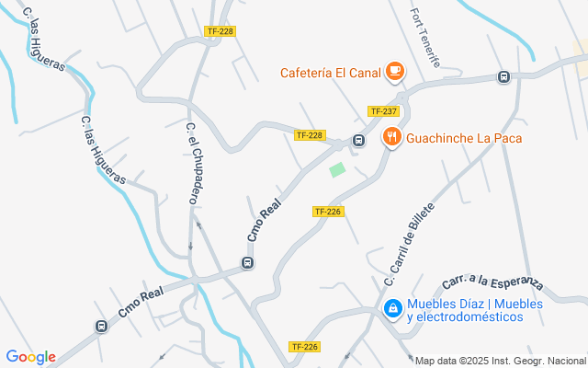This screenshot has width=588, height=368.
Task: Click the Cafetería El Canal label
Action: point(331,73)
